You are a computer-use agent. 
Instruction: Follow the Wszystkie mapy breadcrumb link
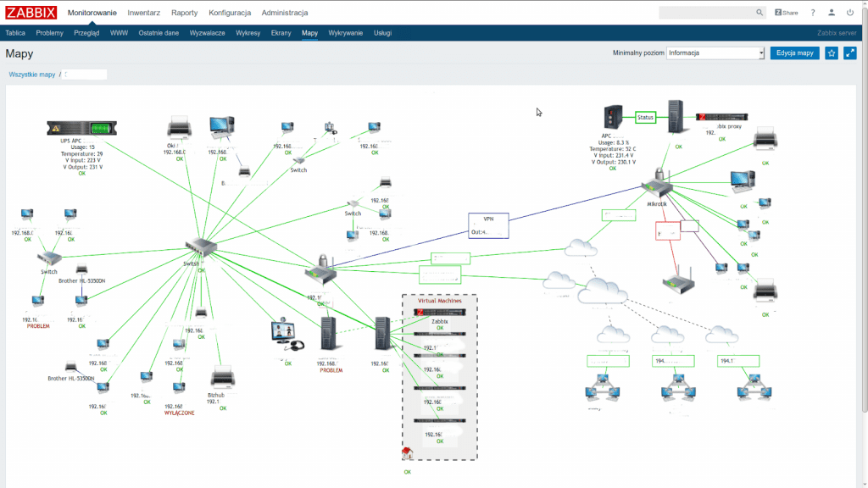(32, 75)
